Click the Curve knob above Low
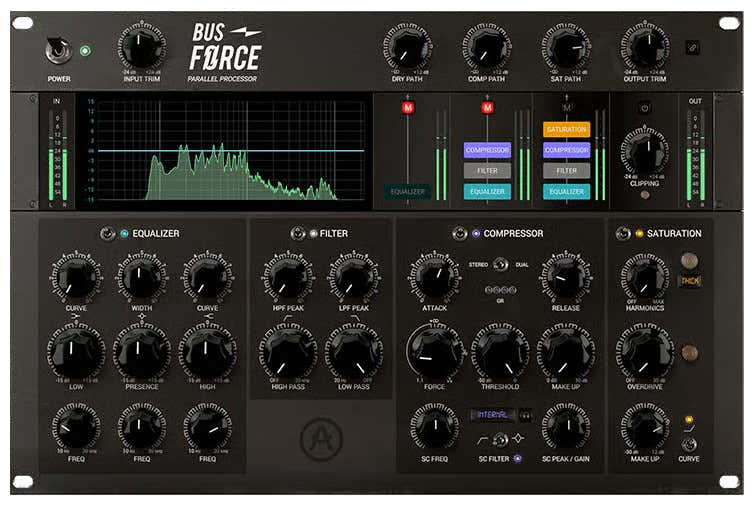 tap(76, 278)
